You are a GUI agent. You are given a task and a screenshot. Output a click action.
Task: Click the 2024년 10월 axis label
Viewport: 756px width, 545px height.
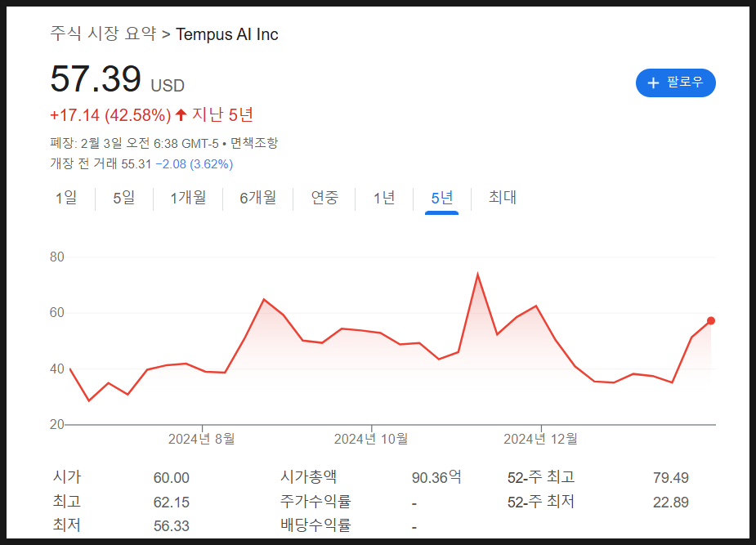(371, 439)
